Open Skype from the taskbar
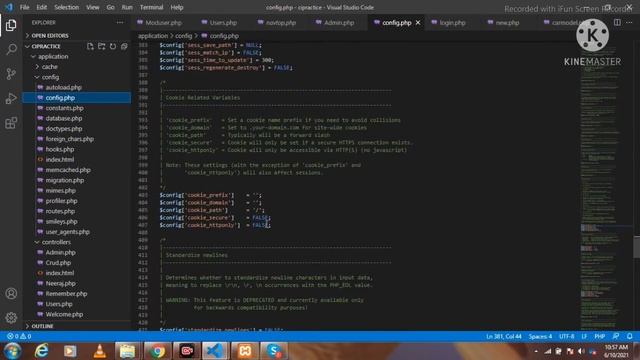This screenshot has width=640, height=360. click(274, 351)
